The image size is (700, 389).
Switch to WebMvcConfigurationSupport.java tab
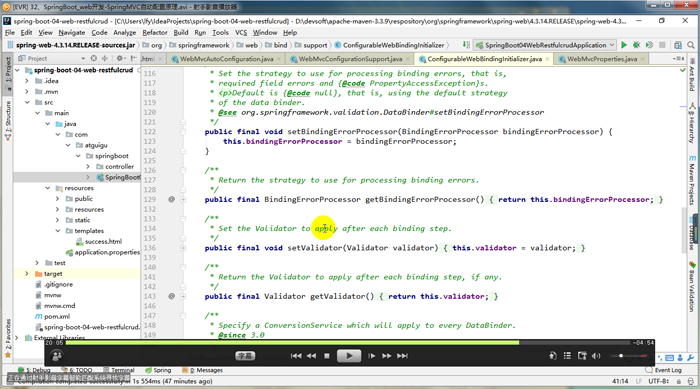[x=350, y=59]
